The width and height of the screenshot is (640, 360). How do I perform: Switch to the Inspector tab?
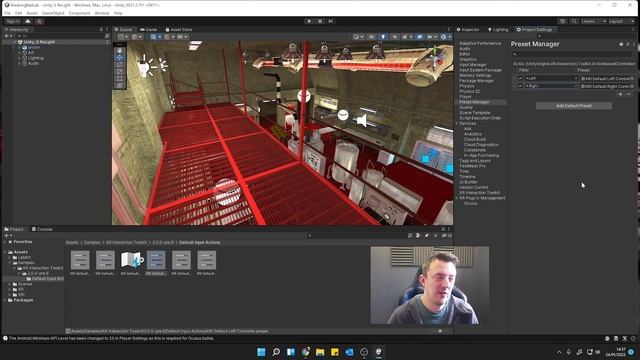tap(468, 29)
